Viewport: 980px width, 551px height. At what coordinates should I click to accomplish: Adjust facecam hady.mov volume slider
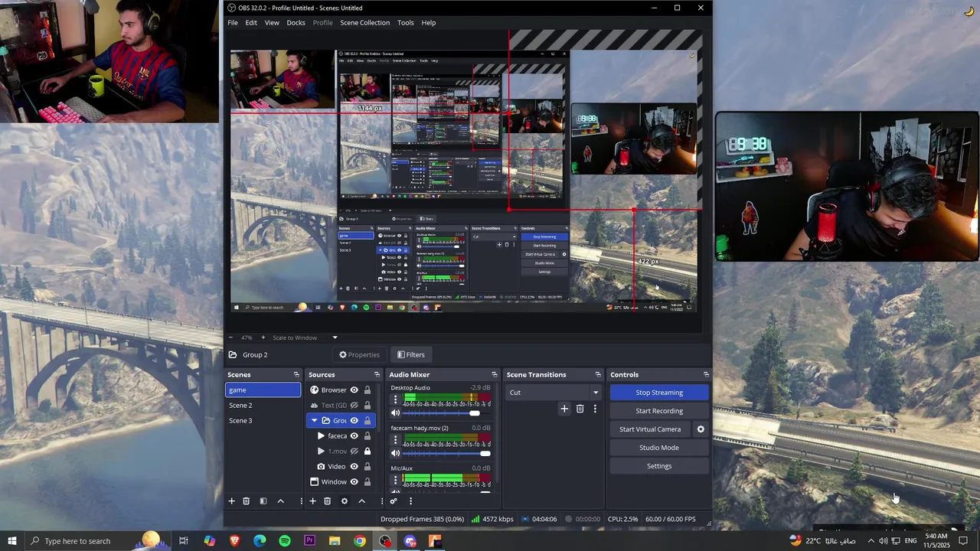(447, 453)
